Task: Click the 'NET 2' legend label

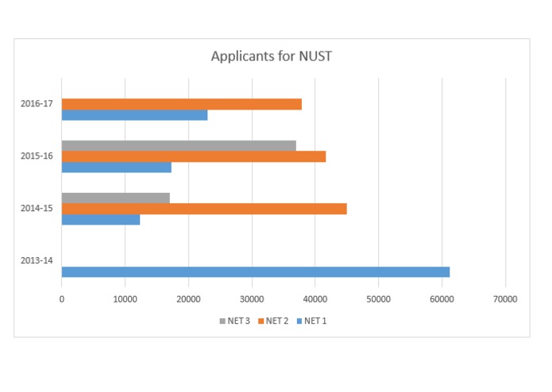Action: 277,321
